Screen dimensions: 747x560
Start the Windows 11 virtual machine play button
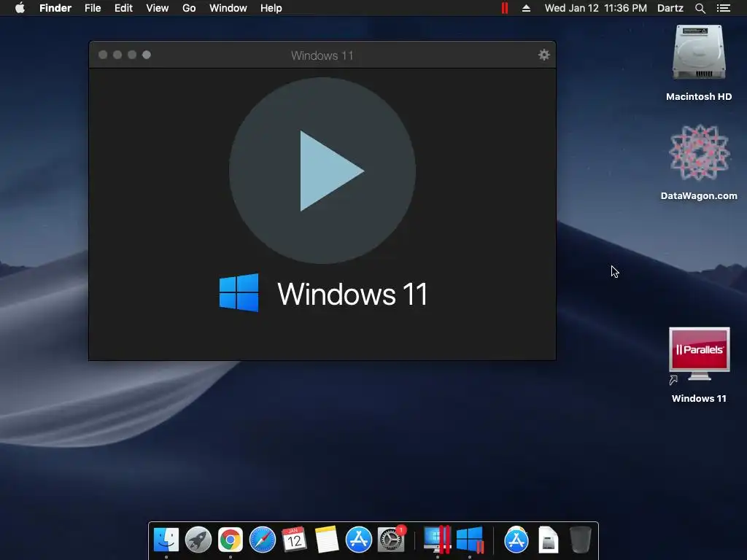(322, 171)
